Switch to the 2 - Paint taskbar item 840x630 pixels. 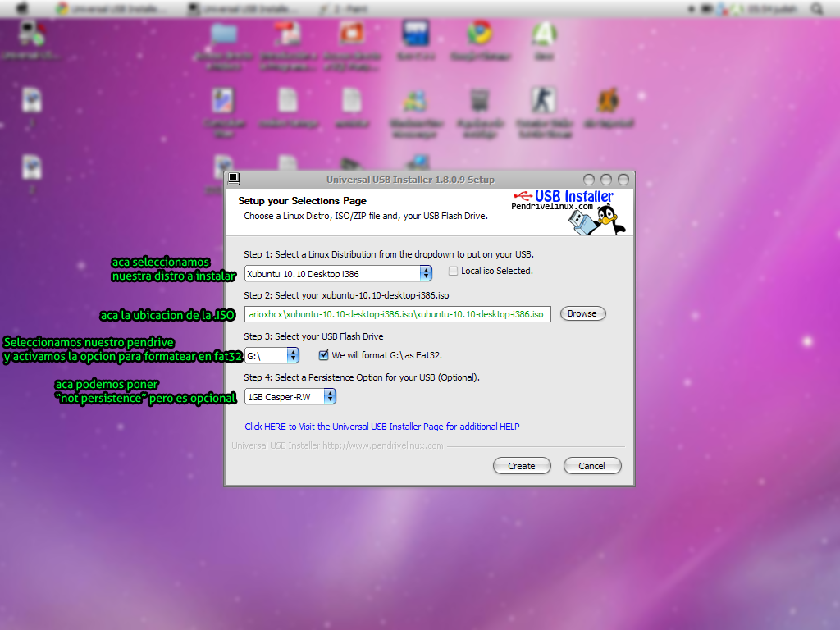point(345,9)
